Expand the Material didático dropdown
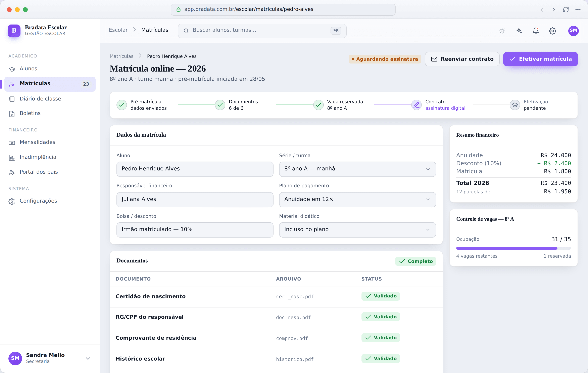 point(357,230)
